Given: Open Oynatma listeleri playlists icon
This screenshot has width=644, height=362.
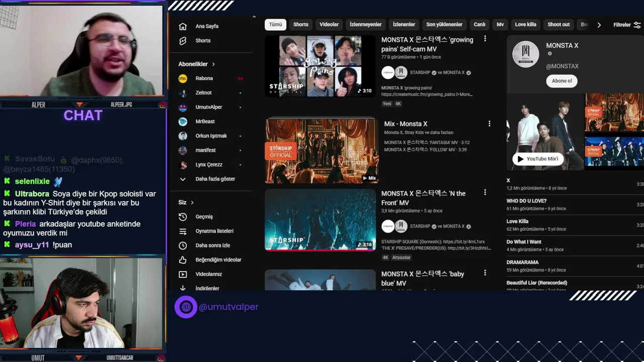Looking at the screenshot, I should pyautogui.click(x=183, y=231).
